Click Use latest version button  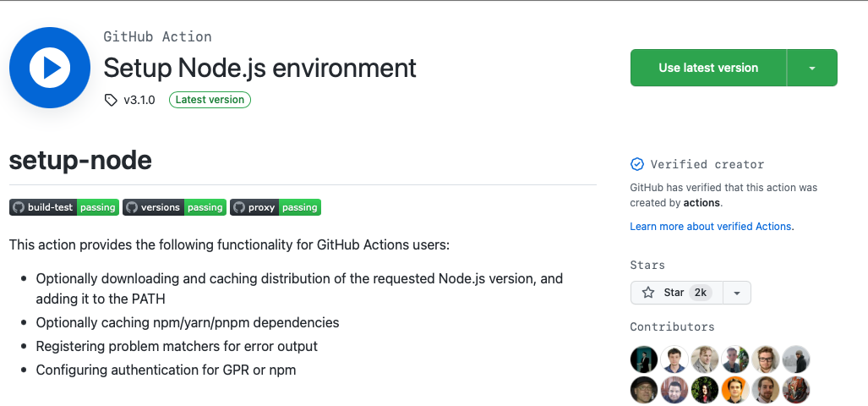pyautogui.click(x=708, y=68)
